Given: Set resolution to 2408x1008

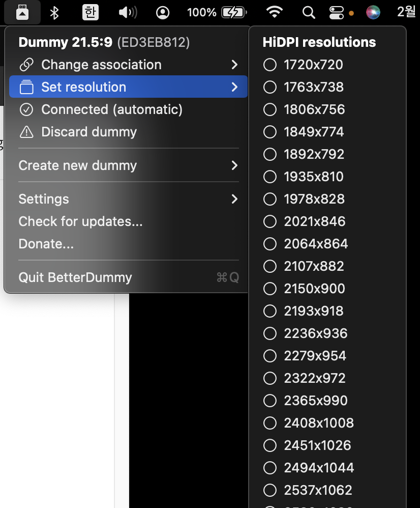Looking at the screenshot, I should point(327,423).
